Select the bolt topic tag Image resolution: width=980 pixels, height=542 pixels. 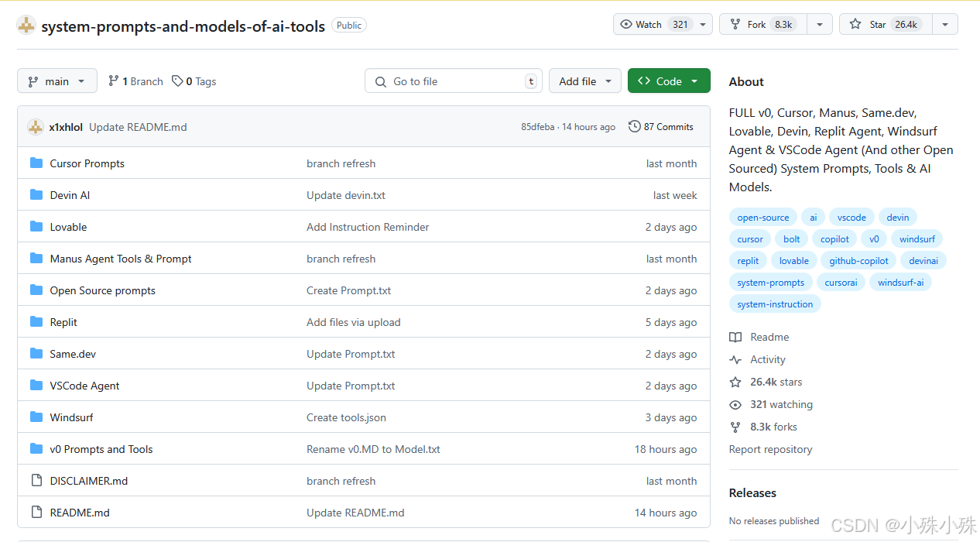[x=792, y=239]
